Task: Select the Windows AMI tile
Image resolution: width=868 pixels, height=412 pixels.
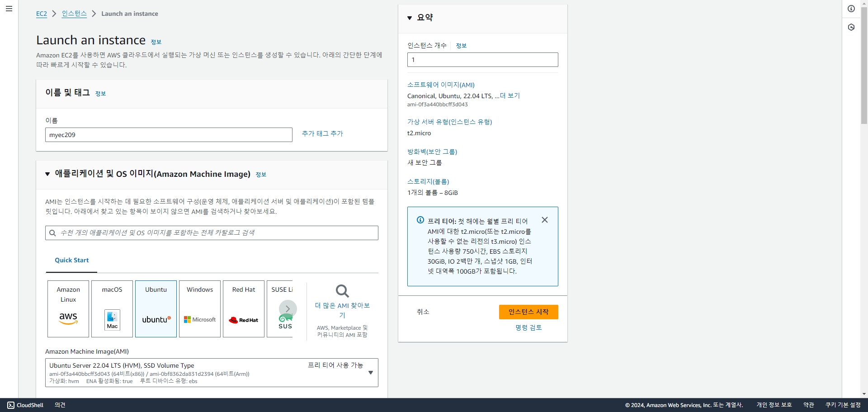Action: (200, 309)
